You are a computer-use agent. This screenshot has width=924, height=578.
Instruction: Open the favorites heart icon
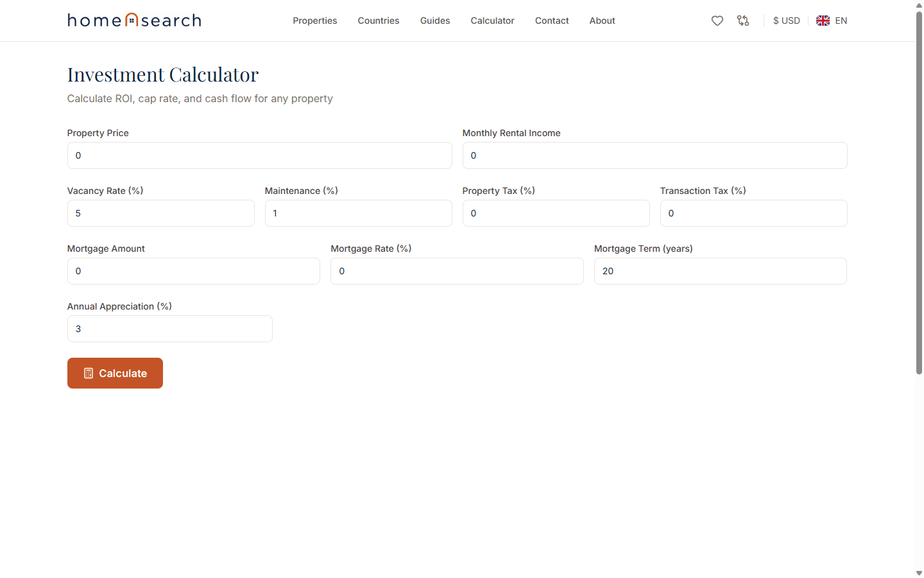tap(717, 21)
